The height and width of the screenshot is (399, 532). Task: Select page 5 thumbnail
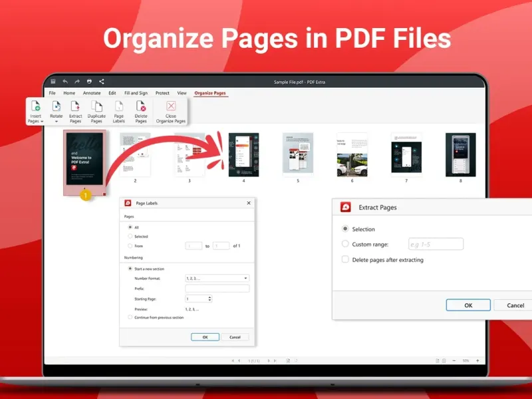pyautogui.click(x=298, y=155)
